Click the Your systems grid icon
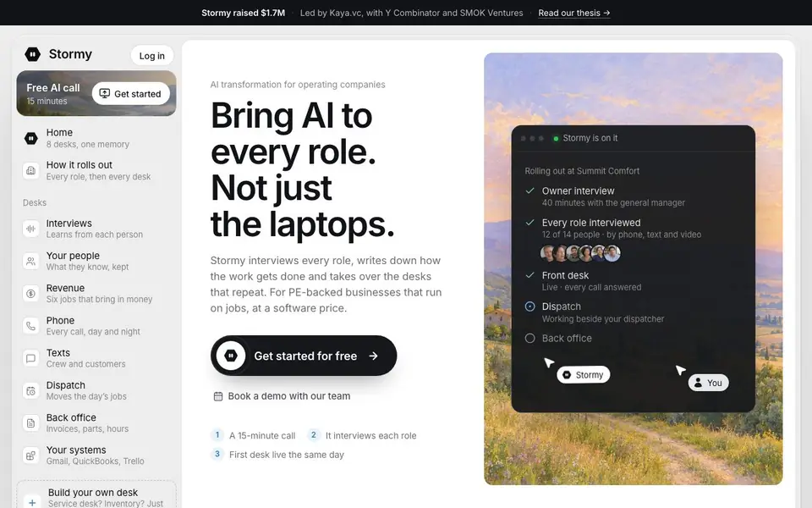This screenshot has height=508, width=812. (x=31, y=456)
